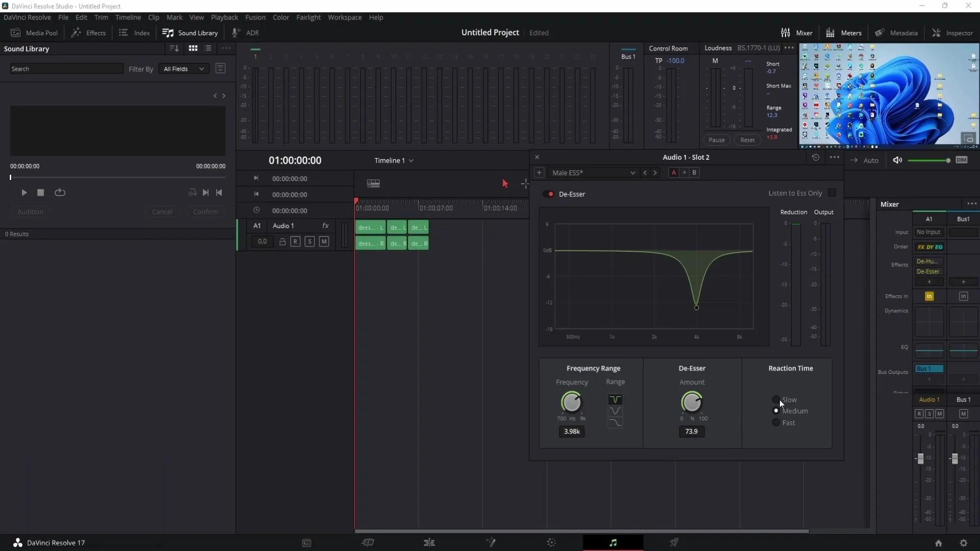Click the Pause button in loudness panel
Viewport: 980px width, 551px height.
pos(716,140)
